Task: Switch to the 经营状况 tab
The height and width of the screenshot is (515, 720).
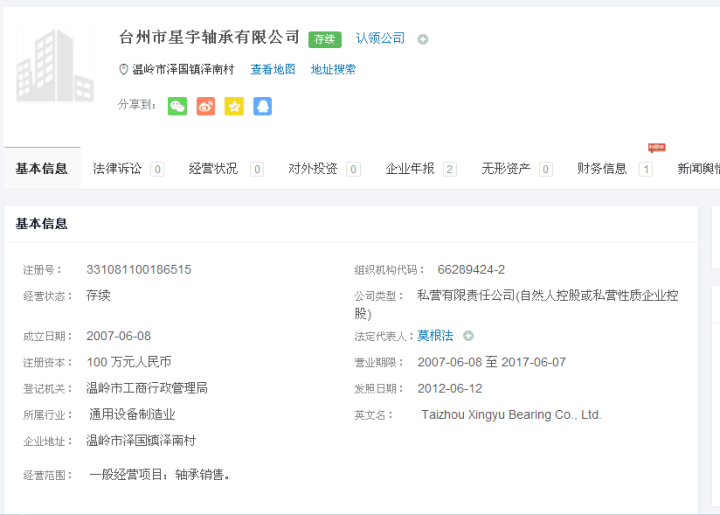Action: 213,169
